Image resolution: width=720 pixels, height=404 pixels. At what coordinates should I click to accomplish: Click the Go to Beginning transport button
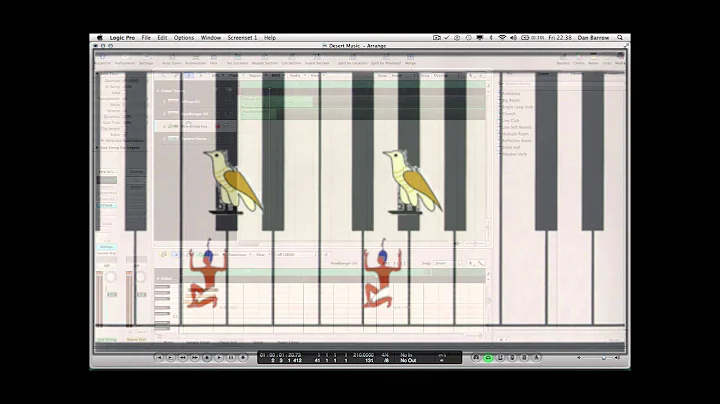tap(159, 357)
